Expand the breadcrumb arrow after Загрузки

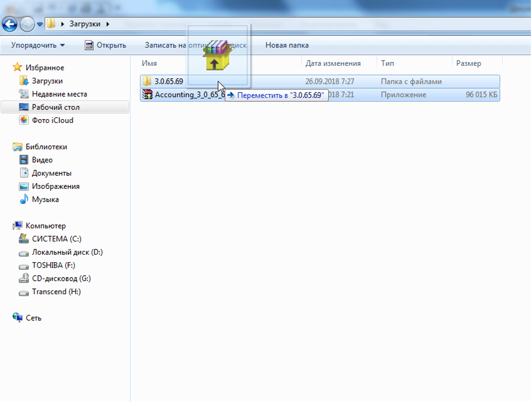tap(108, 24)
